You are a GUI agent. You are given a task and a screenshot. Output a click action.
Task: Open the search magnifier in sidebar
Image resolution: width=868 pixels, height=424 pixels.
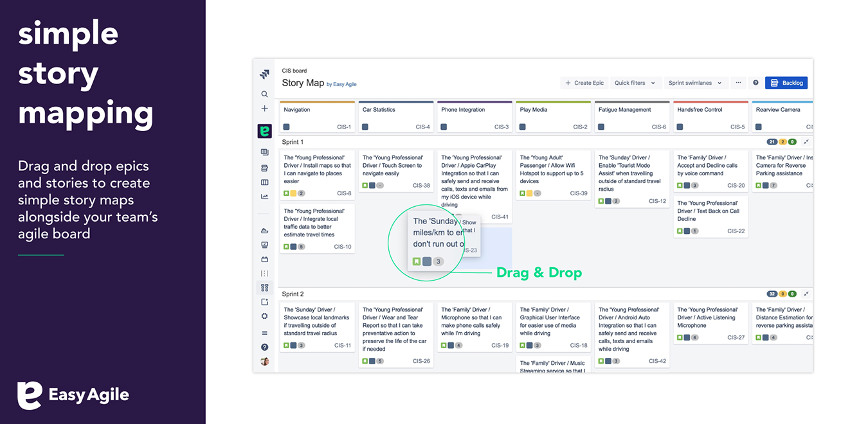tap(264, 94)
